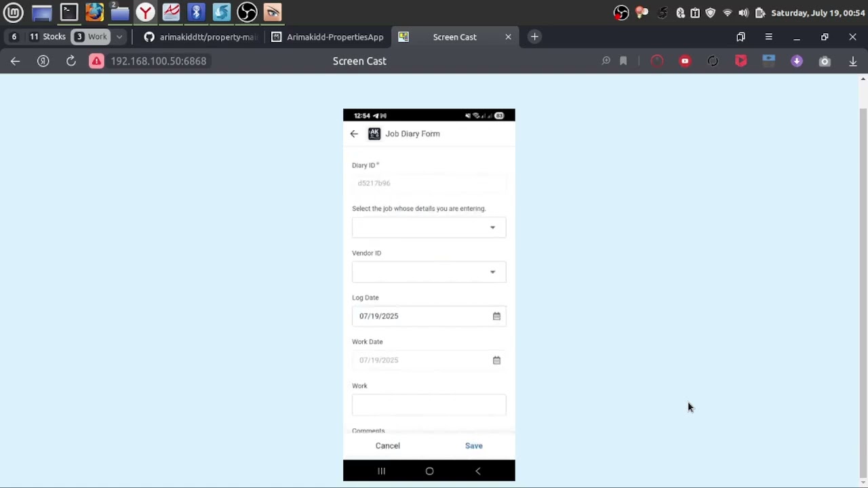Open the clock showing Saturday, July 19
This screenshot has width=868, height=488.
coord(818,13)
